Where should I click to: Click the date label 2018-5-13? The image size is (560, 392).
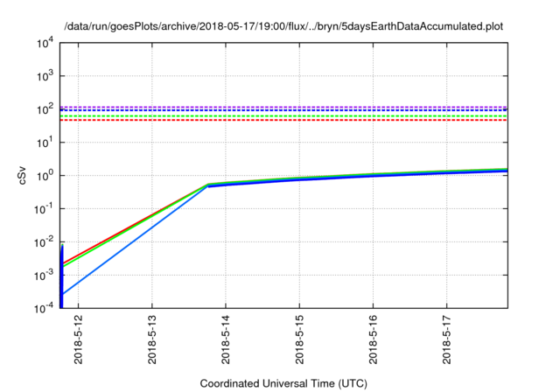click(x=152, y=339)
